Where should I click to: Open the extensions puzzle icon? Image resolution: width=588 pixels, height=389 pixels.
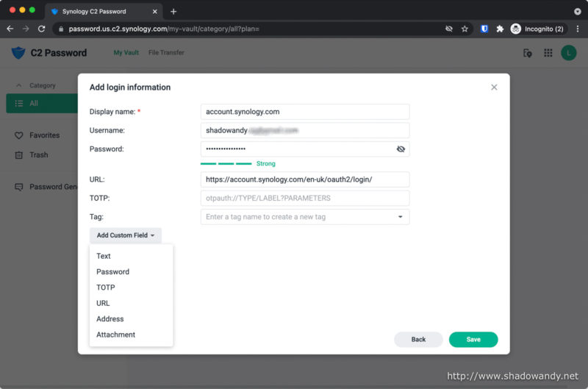point(500,29)
